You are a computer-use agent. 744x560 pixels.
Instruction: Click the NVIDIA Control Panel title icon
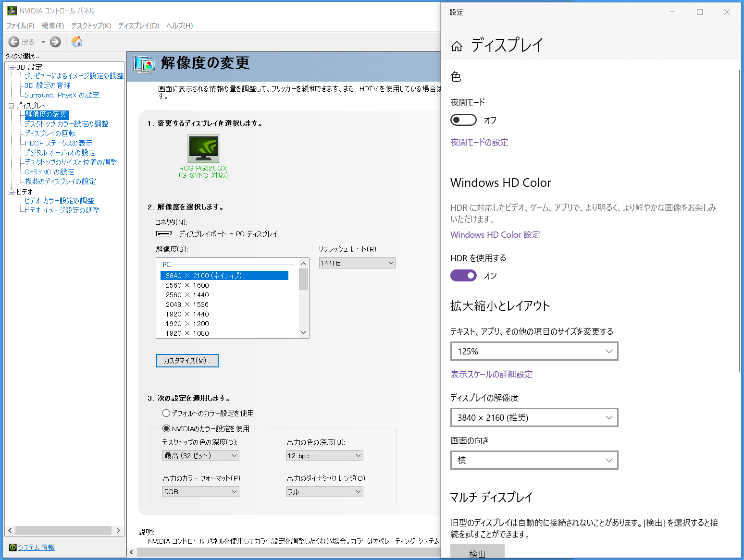point(12,11)
